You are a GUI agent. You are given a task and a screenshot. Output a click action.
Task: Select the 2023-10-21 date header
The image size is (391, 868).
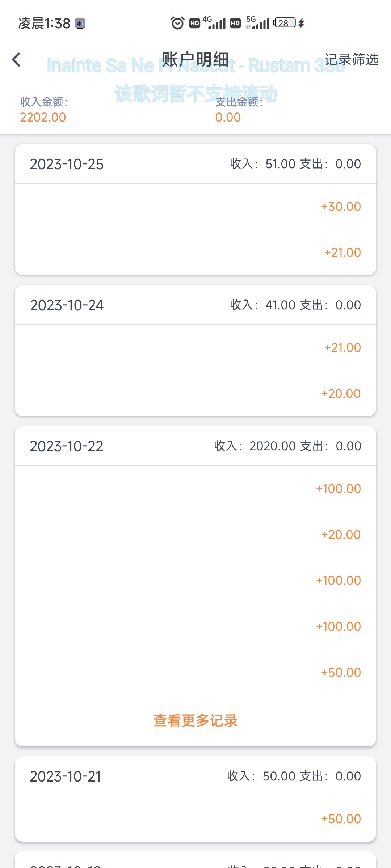coord(66,776)
